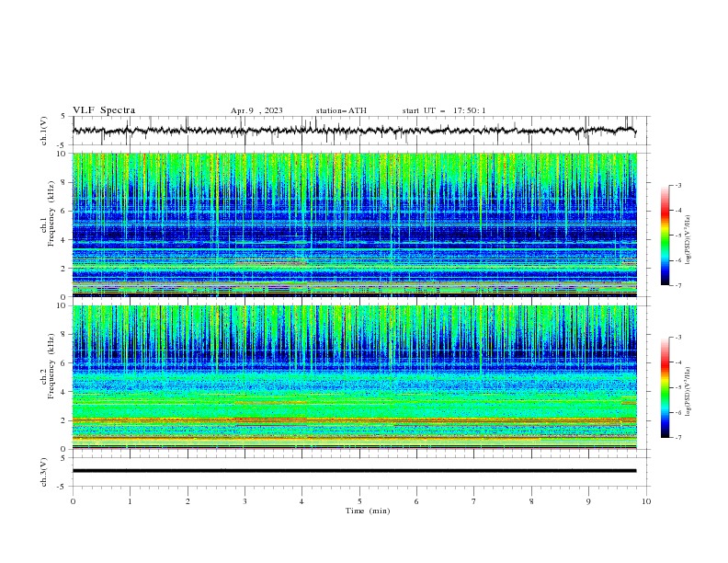Click the time axis tick label '3'
The height and width of the screenshot is (563, 728).
pyautogui.click(x=245, y=501)
